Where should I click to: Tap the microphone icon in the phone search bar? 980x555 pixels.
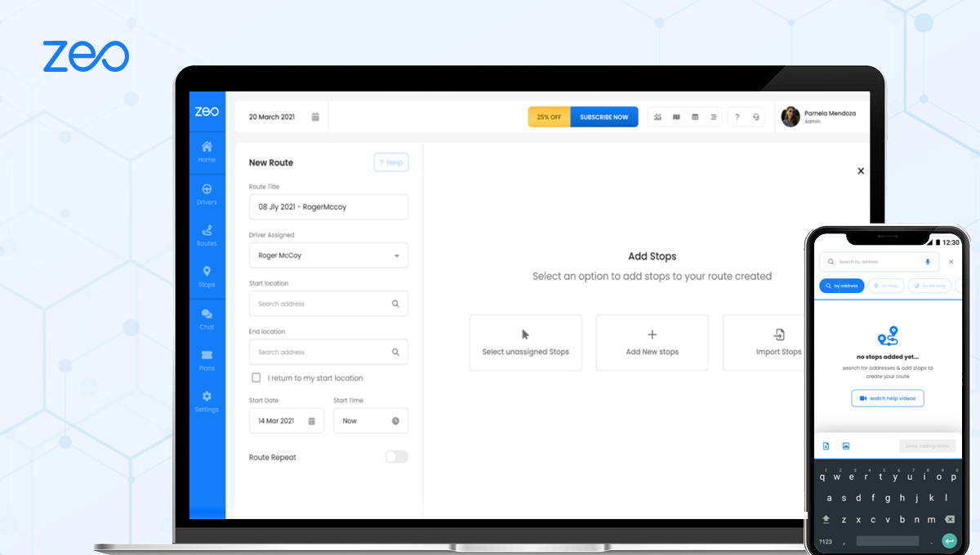(927, 261)
